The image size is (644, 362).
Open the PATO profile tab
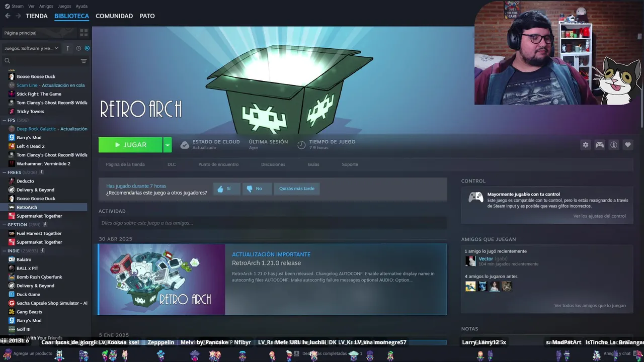tap(147, 16)
